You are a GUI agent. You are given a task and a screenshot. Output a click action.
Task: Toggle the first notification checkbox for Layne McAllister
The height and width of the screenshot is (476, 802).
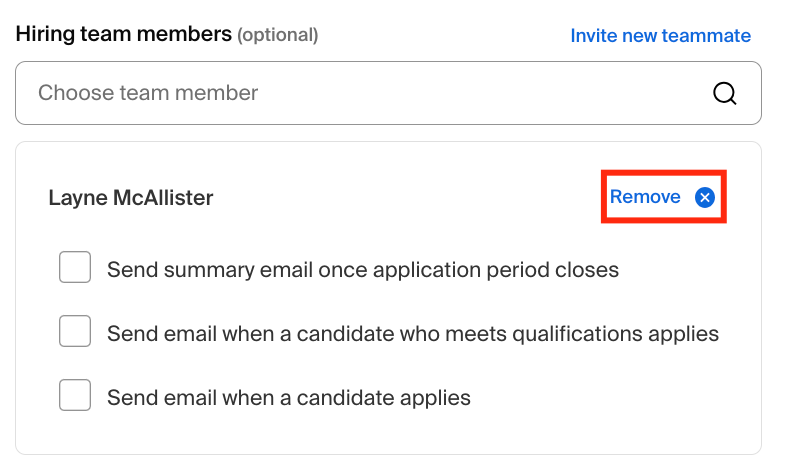pos(75,267)
